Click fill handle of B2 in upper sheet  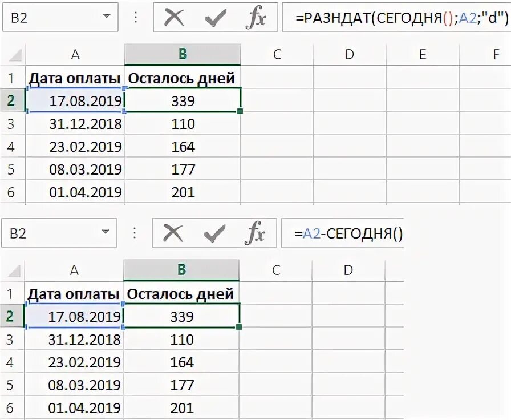[x=241, y=111]
